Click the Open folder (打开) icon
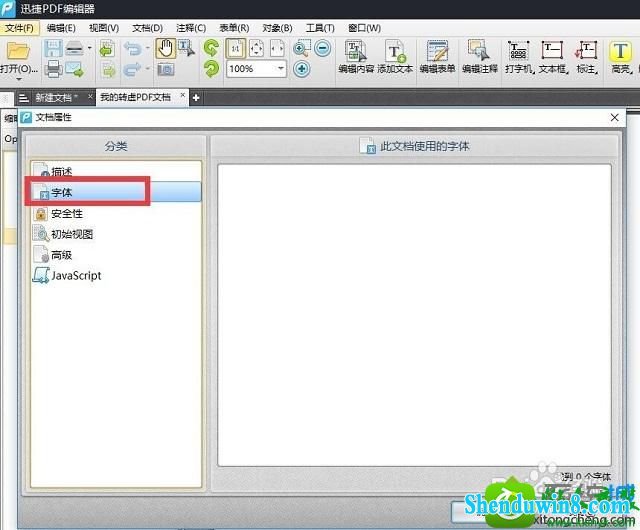Image resolution: width=640 pixels, height=530 pixels. [x=18, y=51]
